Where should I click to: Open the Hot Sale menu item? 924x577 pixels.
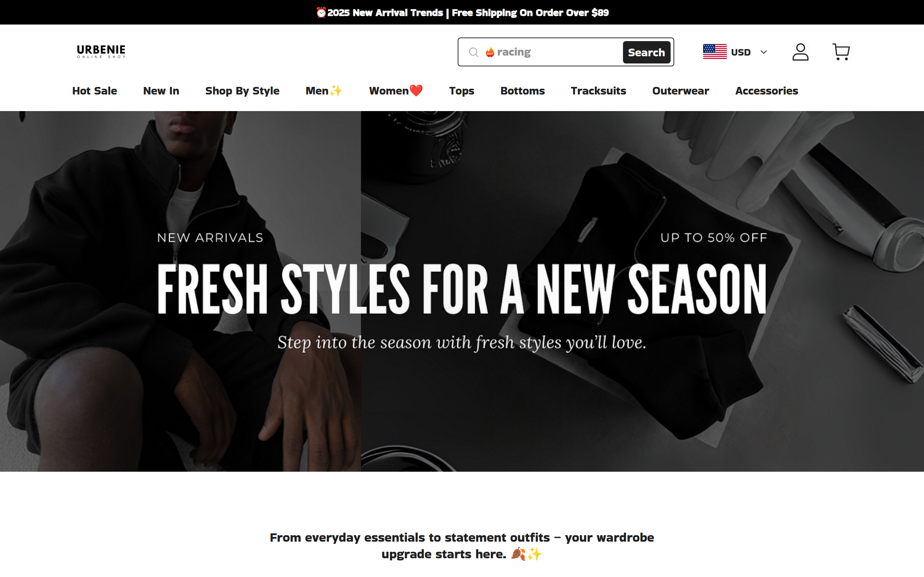(x=94, y=91)
